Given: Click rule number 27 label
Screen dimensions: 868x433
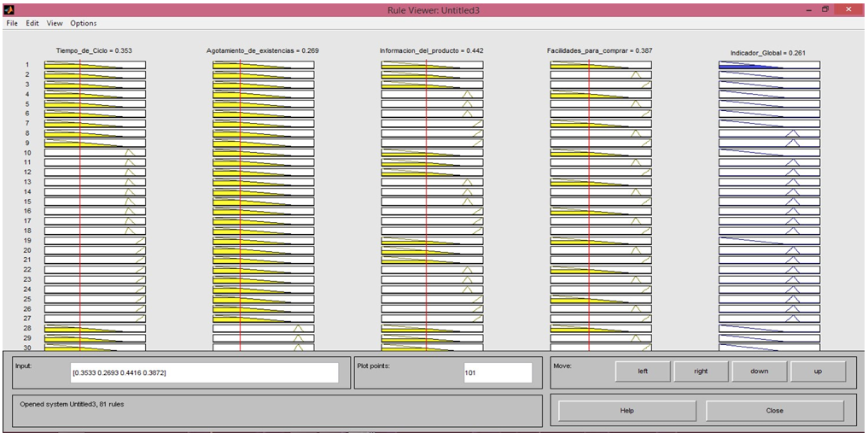Looking at the screenshot, I should click(x=27, y=319).
